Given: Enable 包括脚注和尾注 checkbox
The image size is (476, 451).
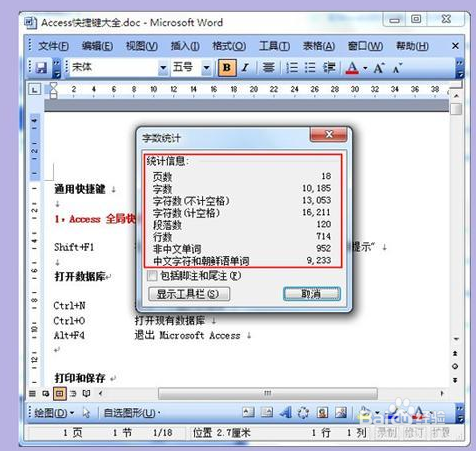Looking at the screenshot, I should point(152,276).
